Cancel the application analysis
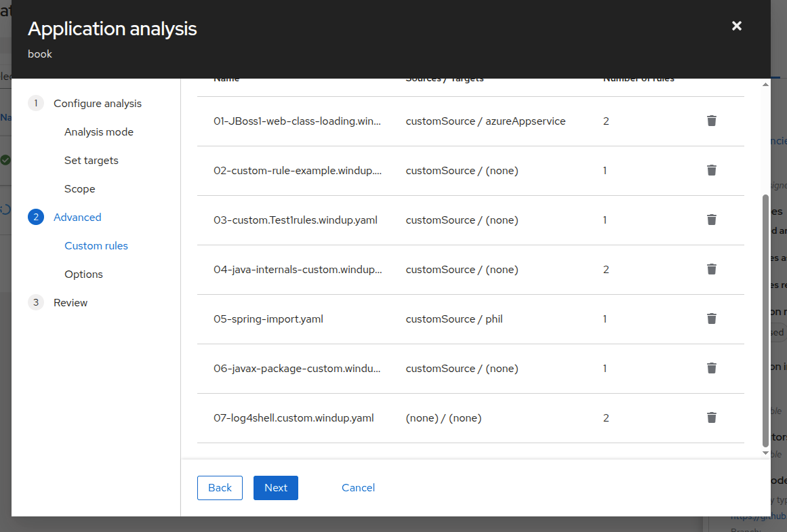The height and width of the screenshot is (532, 787). point(358,488)
